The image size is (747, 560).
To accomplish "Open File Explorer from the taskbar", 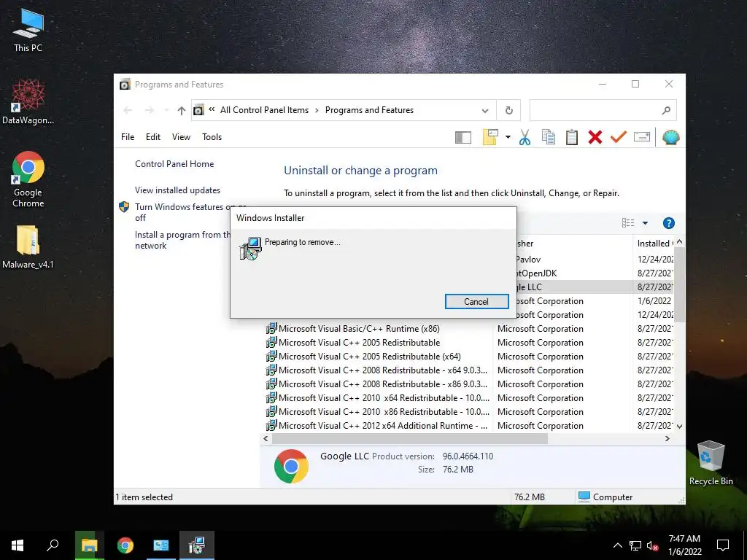I will click(x=89, y=545).
